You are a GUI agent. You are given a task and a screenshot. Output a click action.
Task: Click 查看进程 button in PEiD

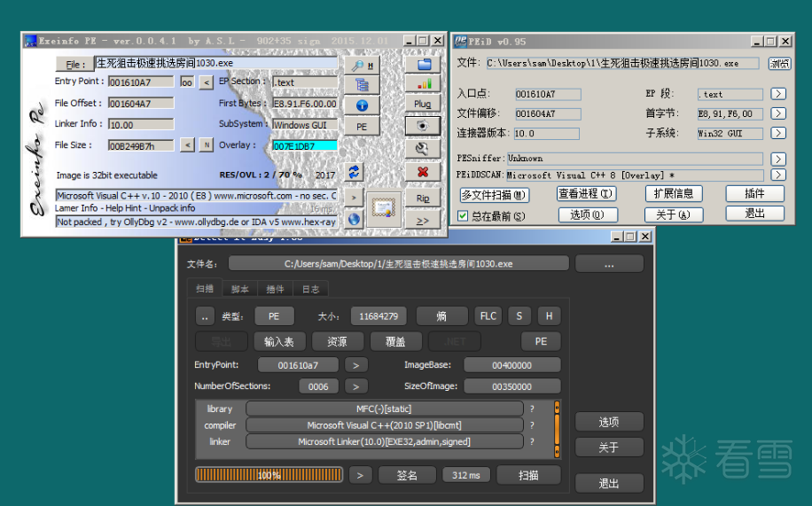coord(587,194)
